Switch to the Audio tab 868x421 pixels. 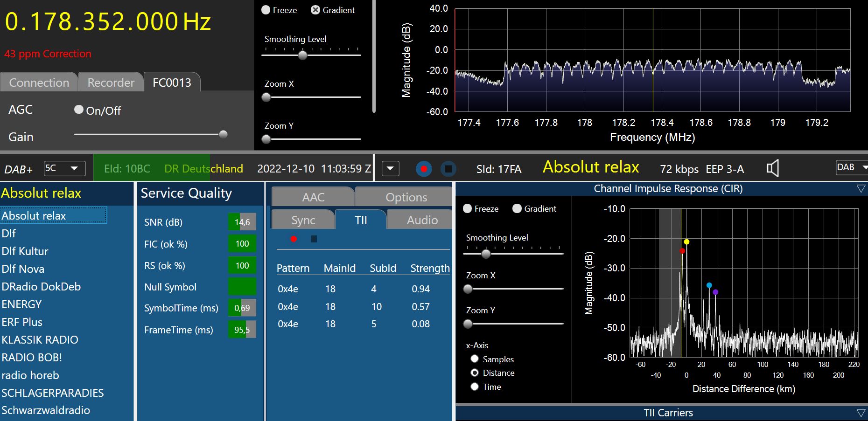click(422, 220)
